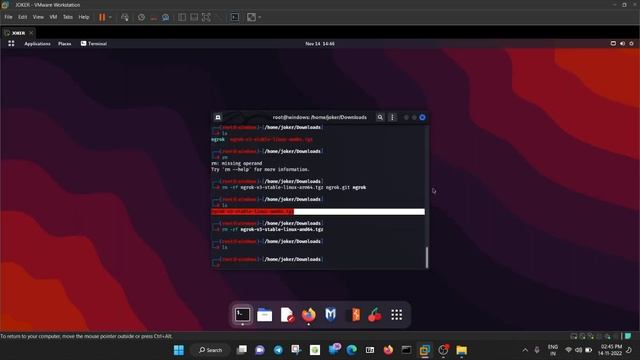
Task: Click Send Ctrl+Alt+Del toolbar icon
Action: (x=125, y=17)
